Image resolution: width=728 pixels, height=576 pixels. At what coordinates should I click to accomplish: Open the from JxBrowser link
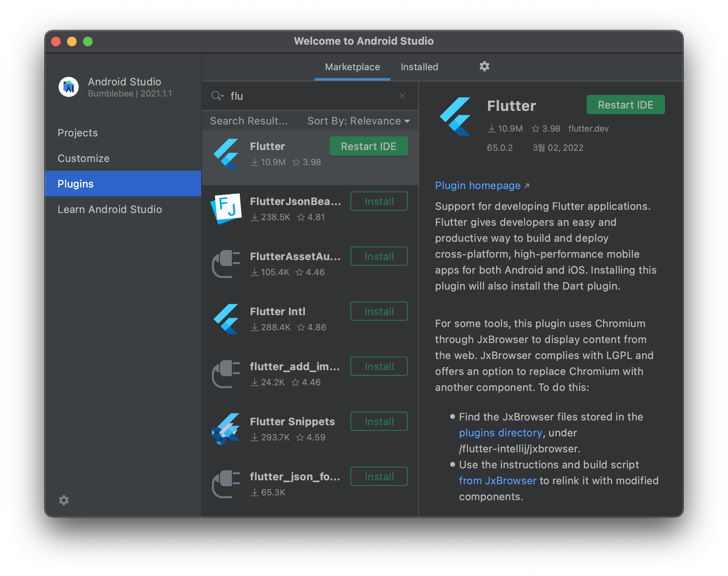point(498,481)
